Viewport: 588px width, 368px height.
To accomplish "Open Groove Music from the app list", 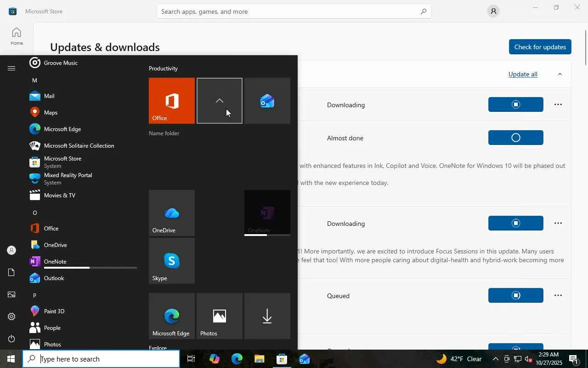I will click(x=83, y=63).
